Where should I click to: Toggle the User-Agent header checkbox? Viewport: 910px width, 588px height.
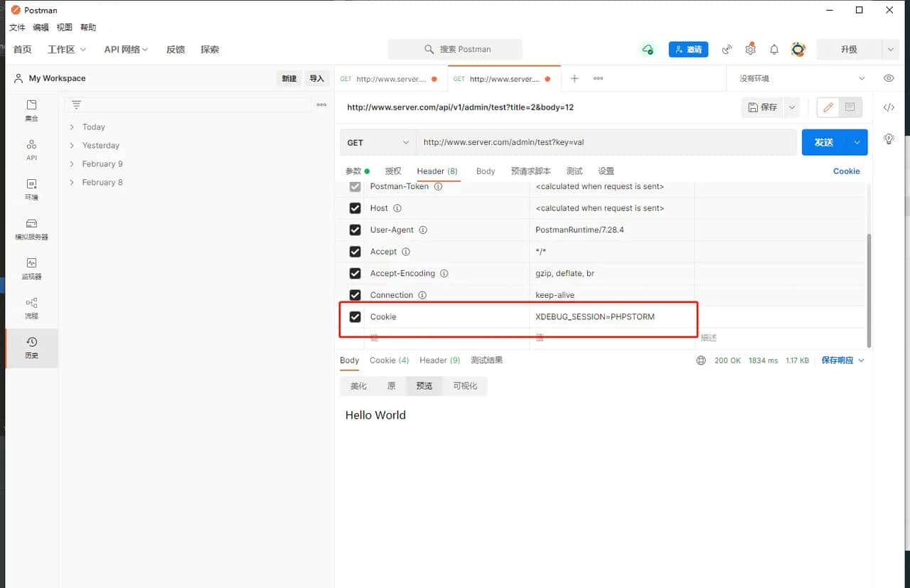[x=355, y=230]
